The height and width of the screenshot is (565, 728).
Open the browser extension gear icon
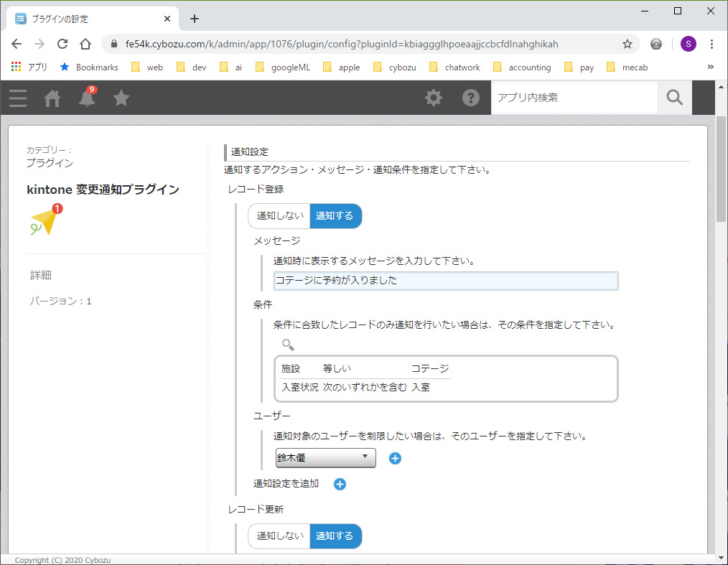(x=656, y=44)
